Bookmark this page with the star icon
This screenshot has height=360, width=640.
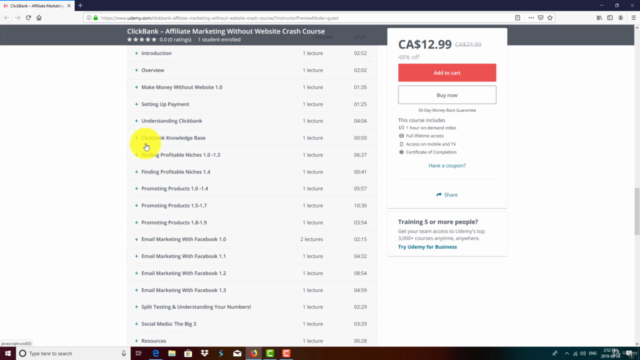tap(550, 18)
